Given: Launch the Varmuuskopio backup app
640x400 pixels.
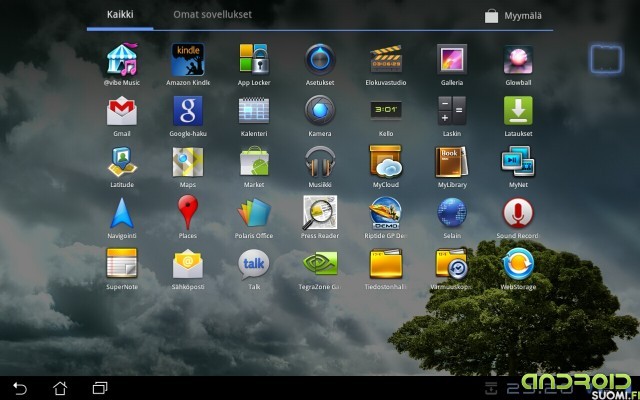Looking at the screenshot, I should [452, 264].
